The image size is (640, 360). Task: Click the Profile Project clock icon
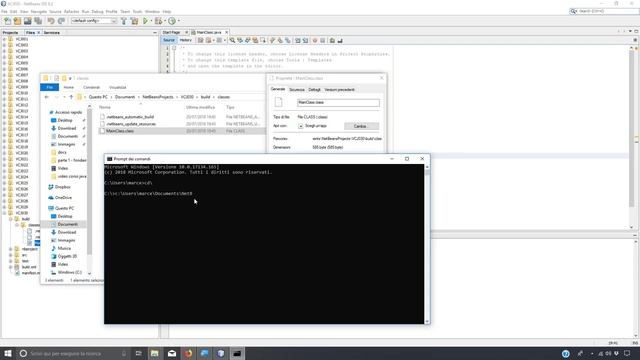click(172, 21)
